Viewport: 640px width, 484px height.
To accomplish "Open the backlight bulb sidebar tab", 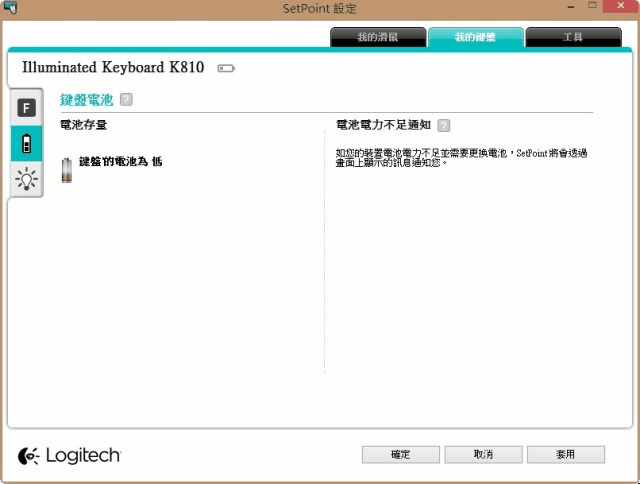I will [27, 179].
